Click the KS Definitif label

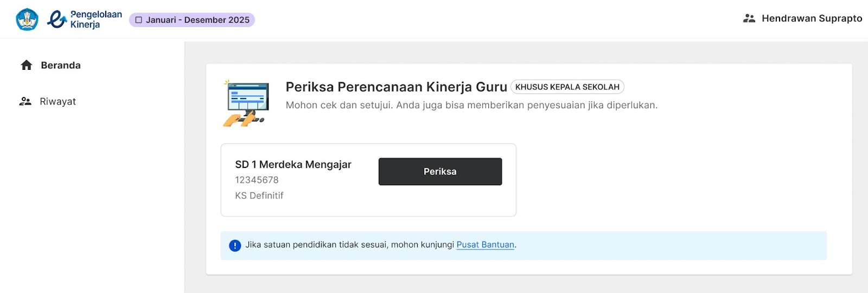[259, 196]
